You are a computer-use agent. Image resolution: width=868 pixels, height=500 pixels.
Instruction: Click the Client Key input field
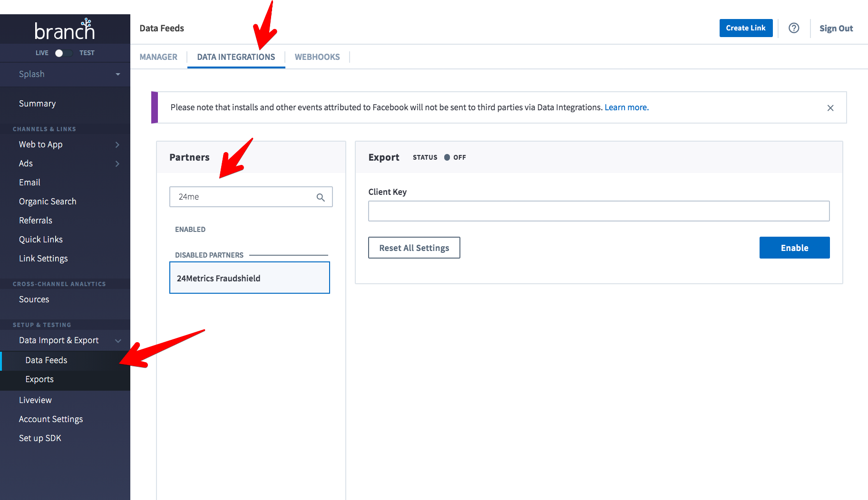599,211
